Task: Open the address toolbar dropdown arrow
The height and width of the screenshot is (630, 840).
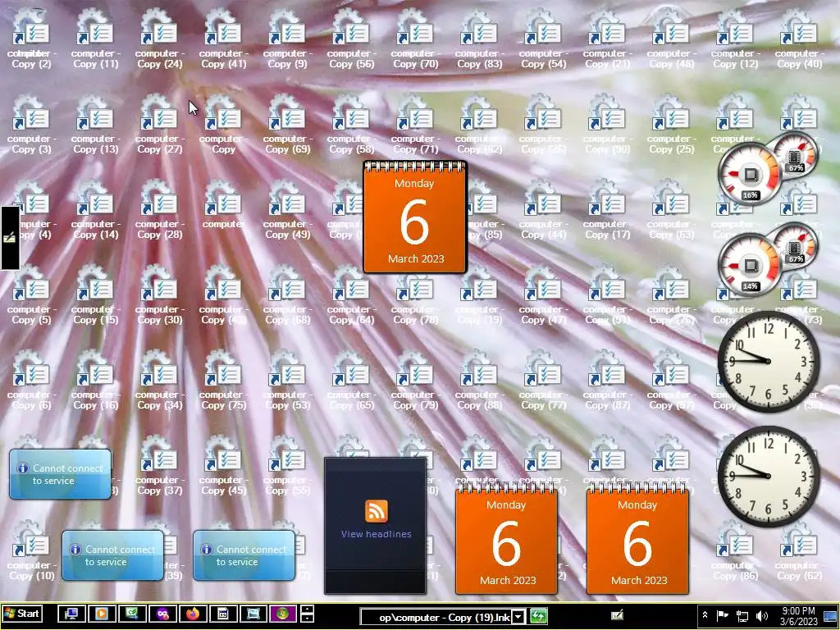Action: (x=518, y=617)
